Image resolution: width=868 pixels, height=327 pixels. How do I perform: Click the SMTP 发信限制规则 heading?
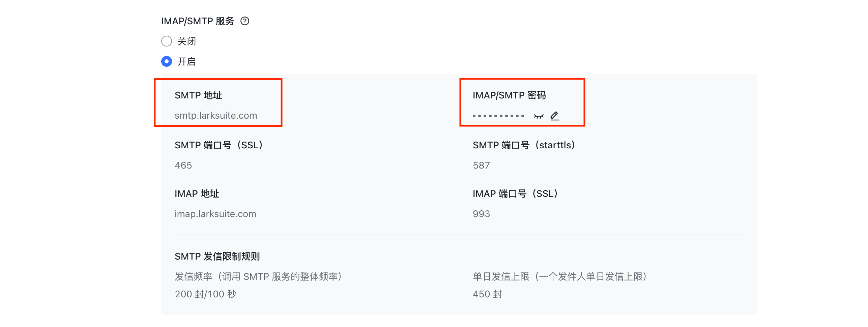coord(217,257)
